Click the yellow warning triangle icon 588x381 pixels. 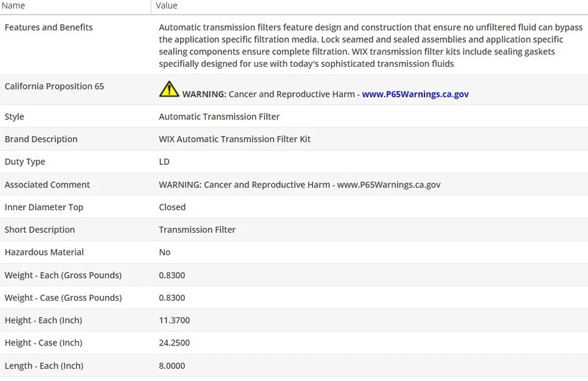169,89
